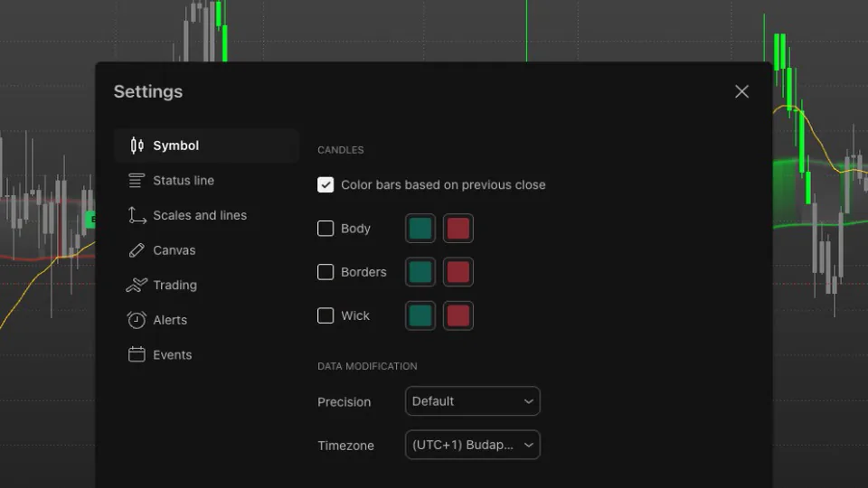
Task: Open the Timezone dropdown
Action: click(472, 445)
